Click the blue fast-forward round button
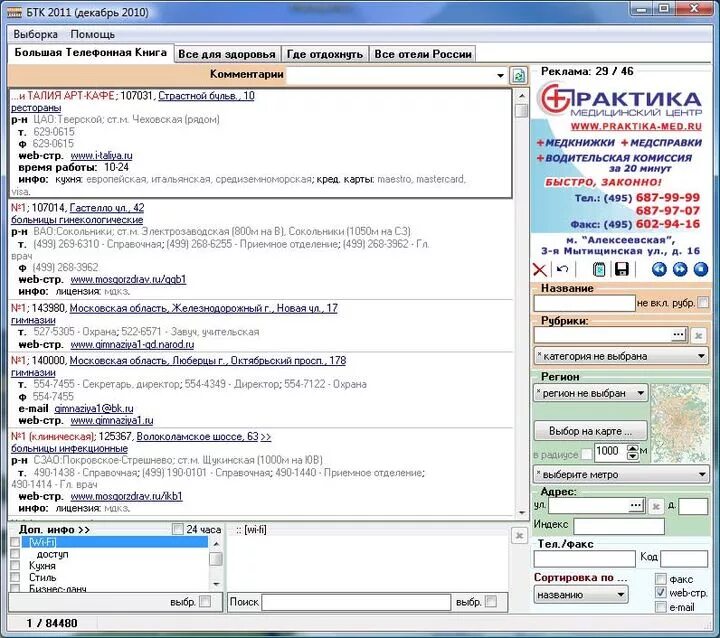Viewport: 720px width, 638px height. [680, 269]
